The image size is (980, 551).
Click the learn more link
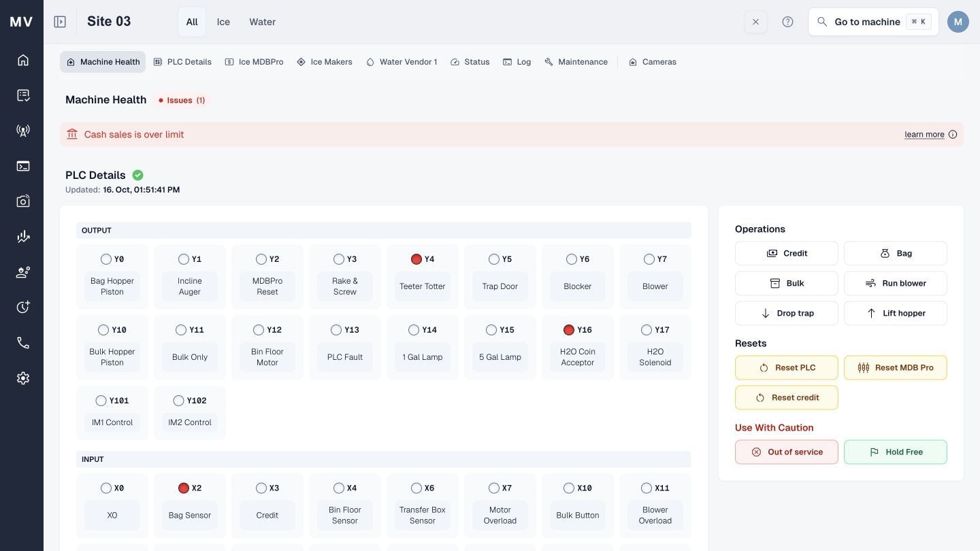point(924,135)
